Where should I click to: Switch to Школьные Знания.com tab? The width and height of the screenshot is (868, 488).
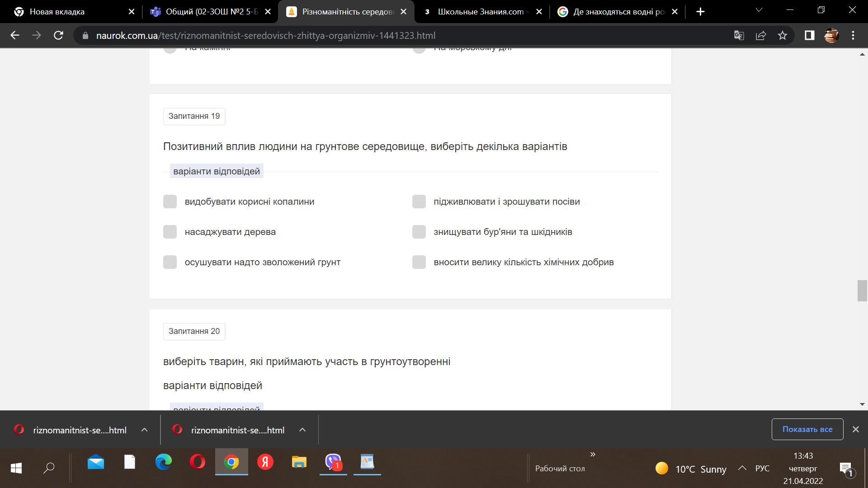(x=480, y=12)
